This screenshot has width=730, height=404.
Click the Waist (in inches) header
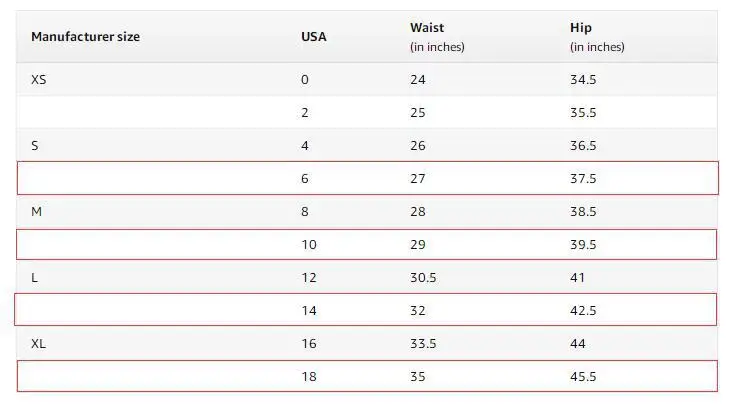click(437, 37)
